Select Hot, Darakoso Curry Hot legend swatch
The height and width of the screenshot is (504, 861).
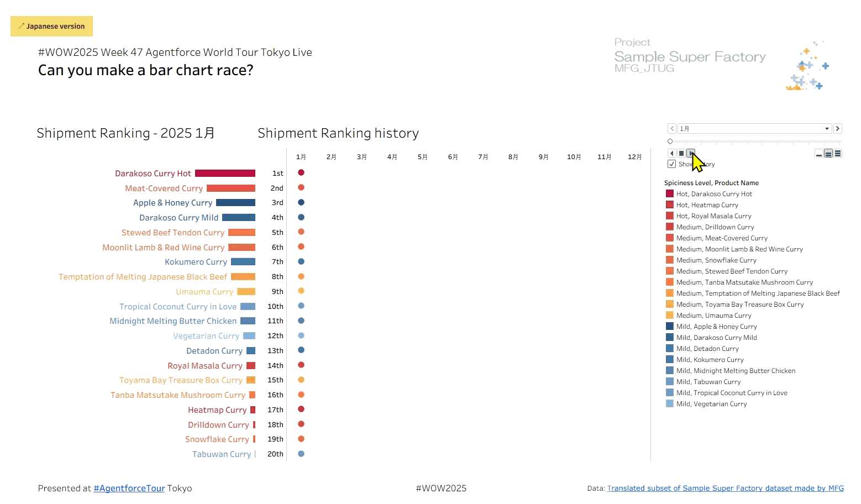pos(670,194)
